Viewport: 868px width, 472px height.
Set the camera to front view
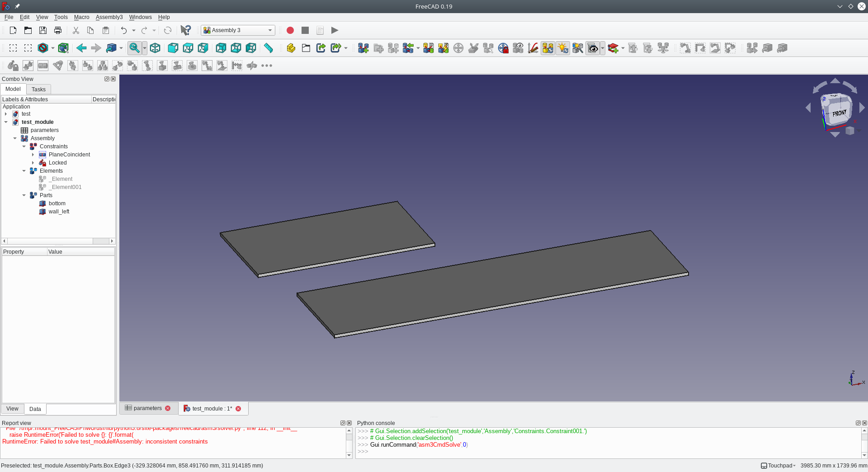point(173,48)
